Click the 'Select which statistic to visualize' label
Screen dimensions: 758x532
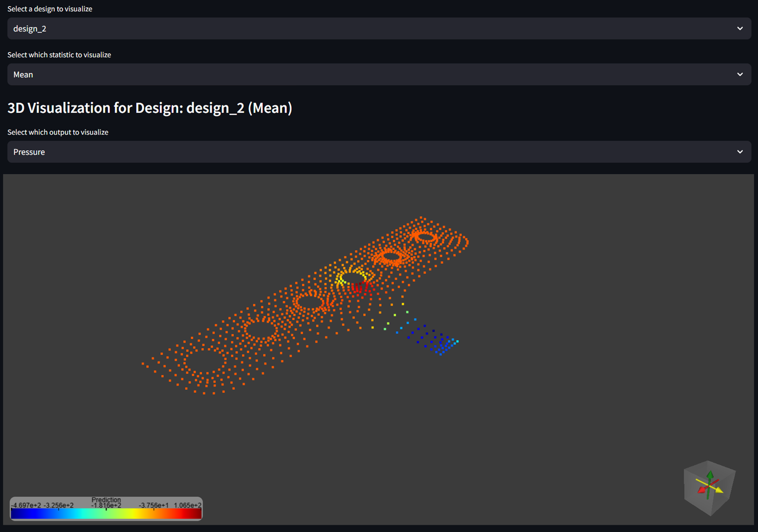click(59, 55)
